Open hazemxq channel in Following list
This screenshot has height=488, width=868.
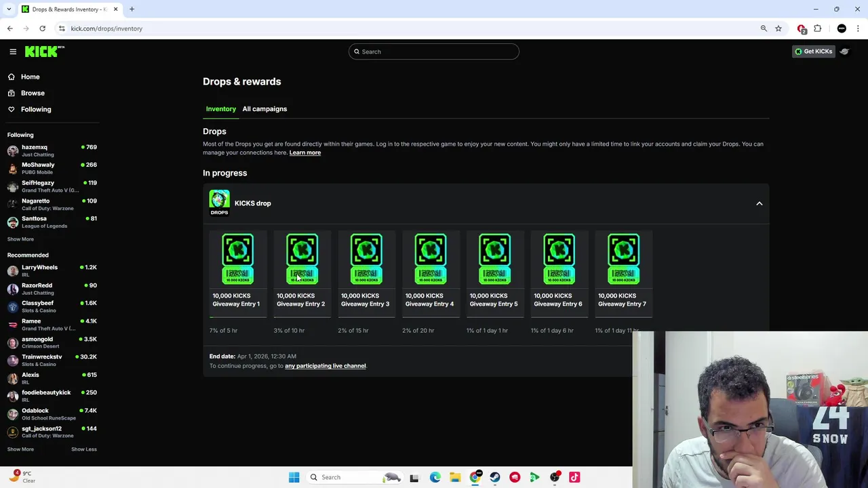click(x=52, y=150)
